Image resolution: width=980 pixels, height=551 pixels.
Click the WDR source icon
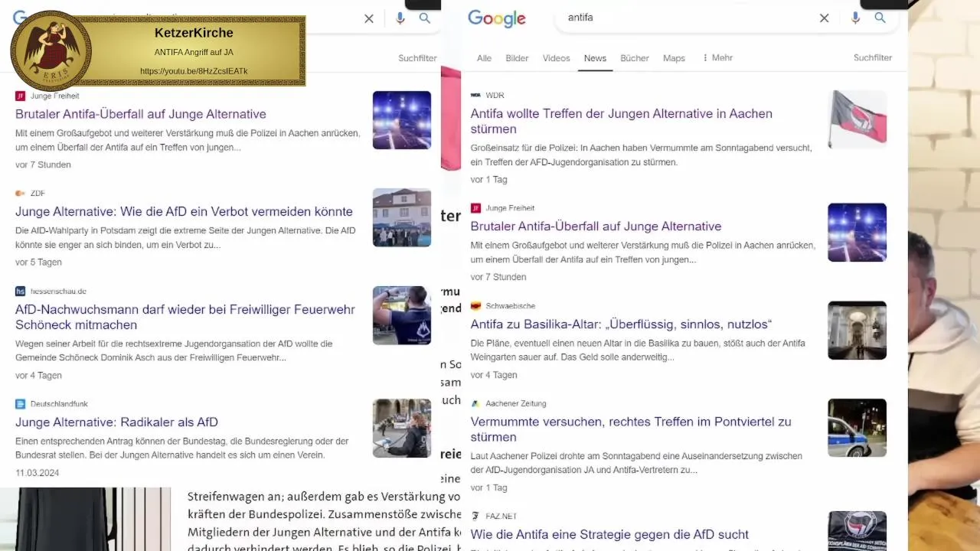[x=475, y=96]
